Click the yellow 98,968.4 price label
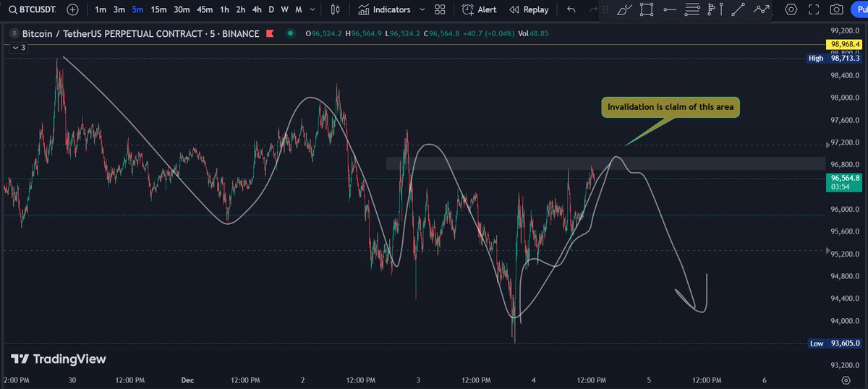868x389 pixels. coord(845,44)
